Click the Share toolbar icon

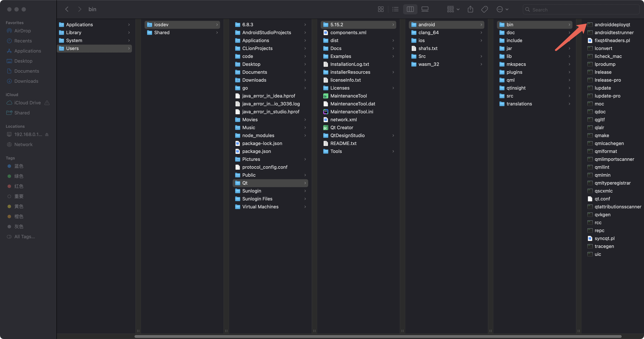(x=470, y=10)
